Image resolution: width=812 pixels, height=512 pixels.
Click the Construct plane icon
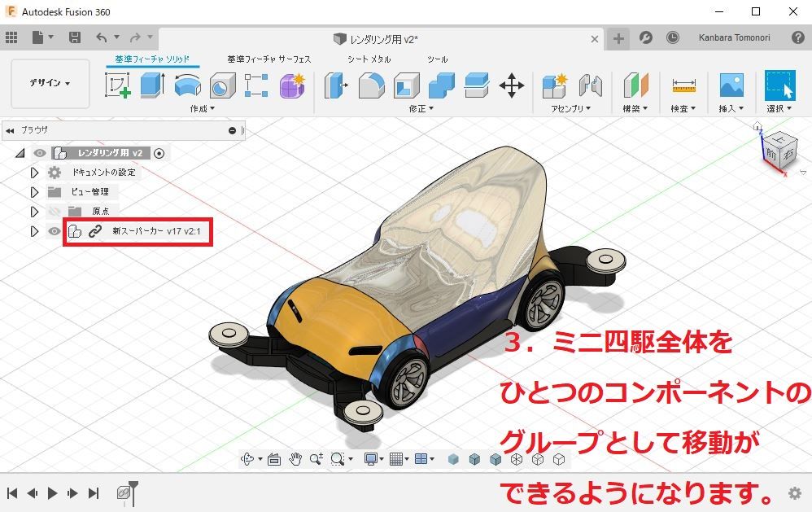click(x=636, y=85)
